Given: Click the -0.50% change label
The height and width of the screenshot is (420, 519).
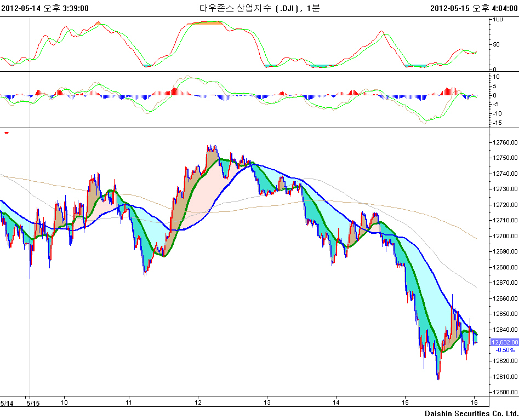Looking at the screenshot, I should [505, 350].
